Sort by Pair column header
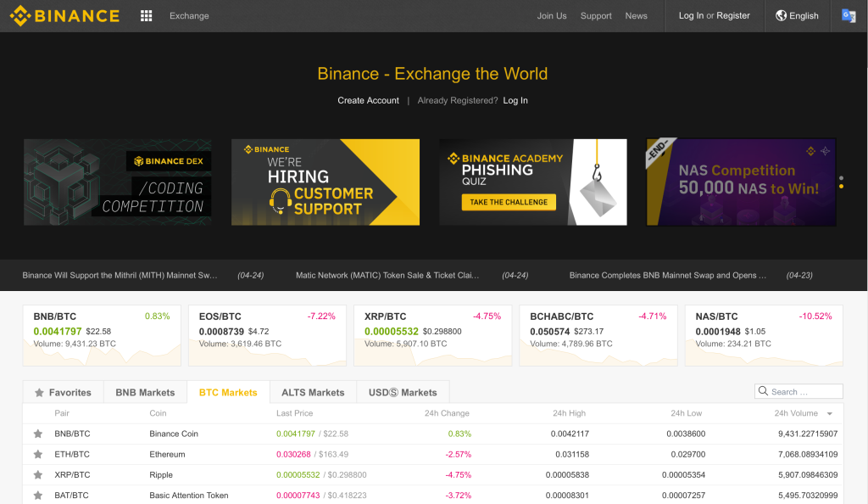 (x=62, y=413)
